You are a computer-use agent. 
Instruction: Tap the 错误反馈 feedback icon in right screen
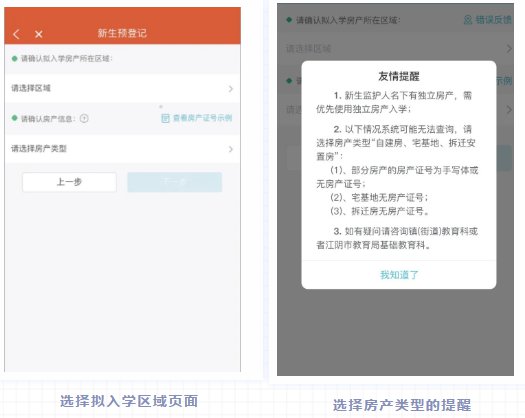pos(468,20)
